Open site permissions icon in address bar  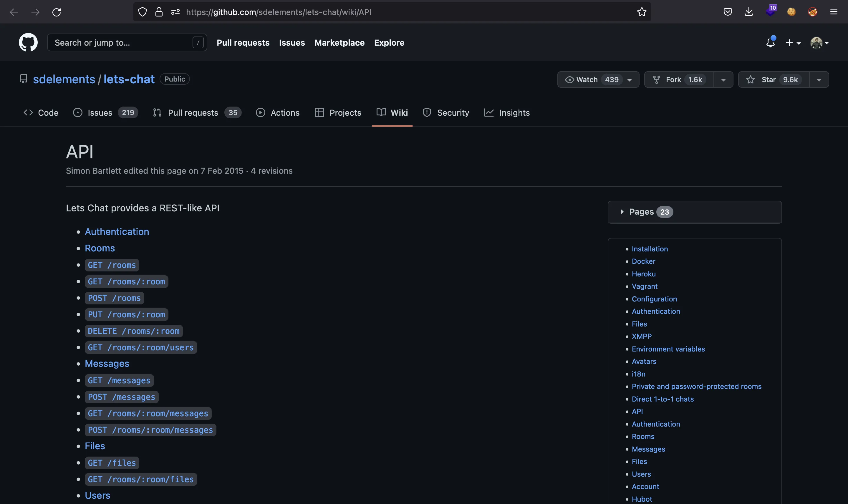(175, 12)
